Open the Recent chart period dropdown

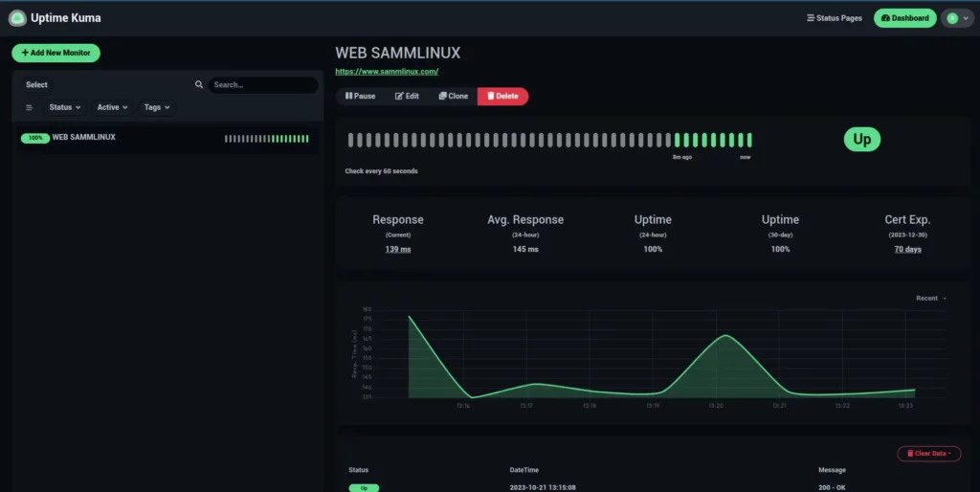(x=930, y=299)
